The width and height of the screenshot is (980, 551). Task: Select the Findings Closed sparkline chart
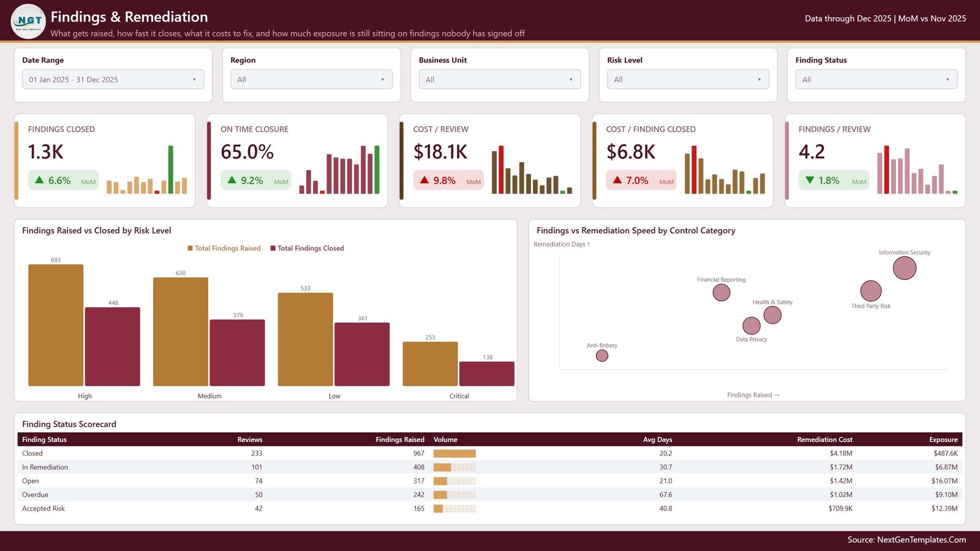point(147,170)
